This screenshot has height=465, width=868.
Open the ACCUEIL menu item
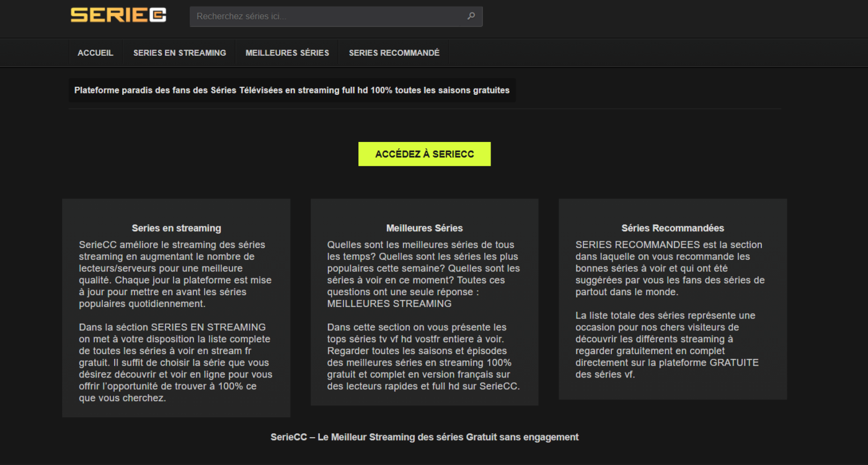click(95, 53)
